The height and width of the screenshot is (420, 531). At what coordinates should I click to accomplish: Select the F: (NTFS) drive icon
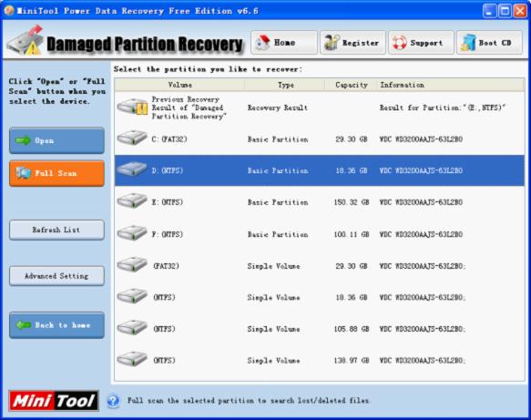click(132, 233)
